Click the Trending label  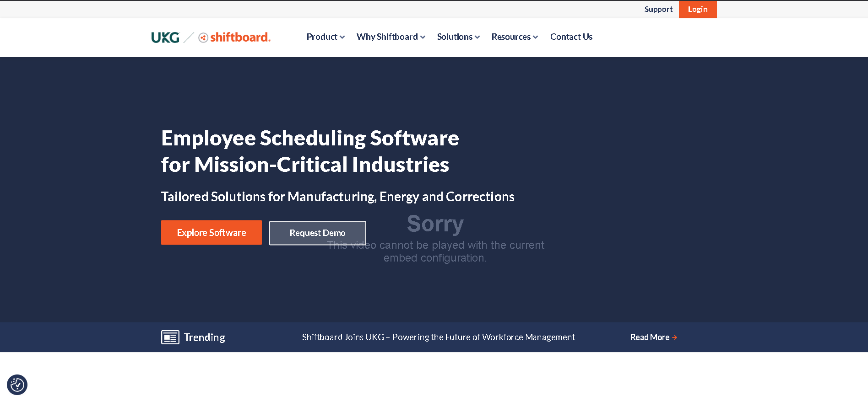[x=205, y=337]
